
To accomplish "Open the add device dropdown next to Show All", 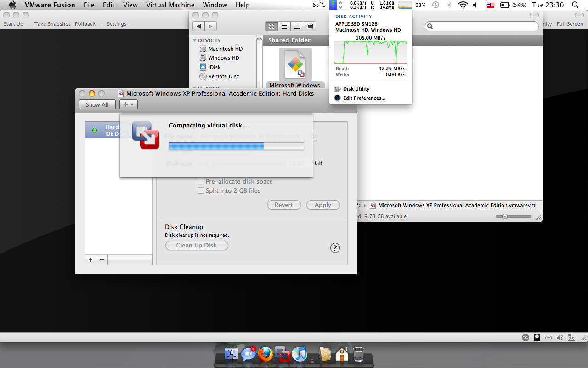I will tap(129, 104).
